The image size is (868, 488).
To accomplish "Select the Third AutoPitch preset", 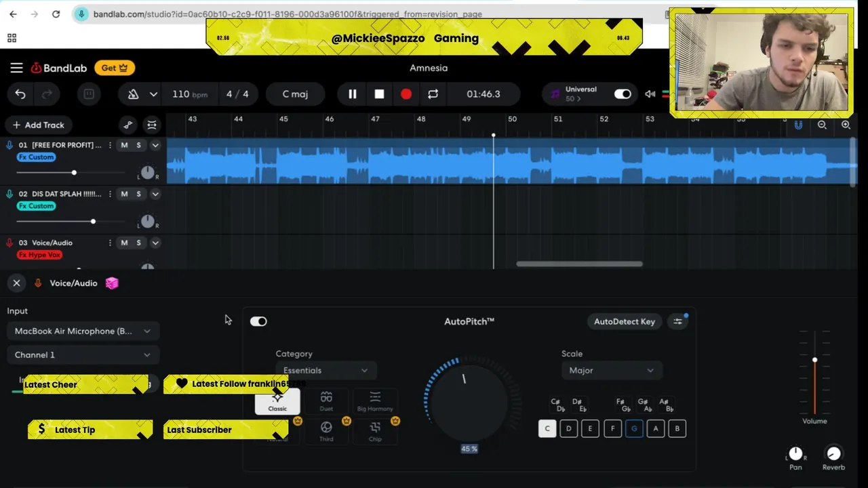I will (326, 431).
